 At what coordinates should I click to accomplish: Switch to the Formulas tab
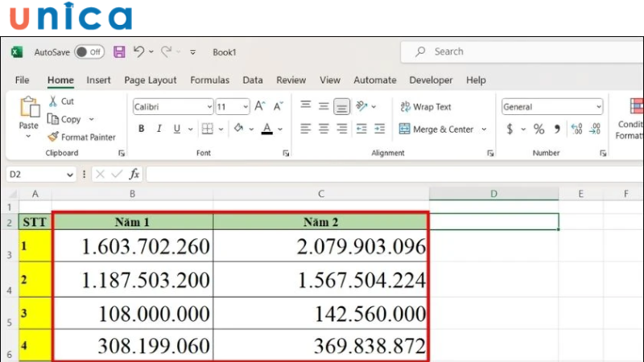tap(209, 80)
